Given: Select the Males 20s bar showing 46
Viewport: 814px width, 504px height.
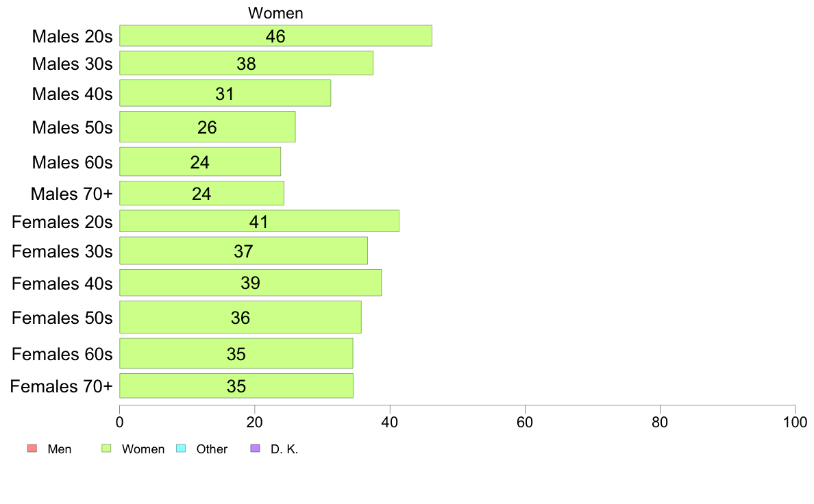Looking at the screenshot, I should point(275,36).
